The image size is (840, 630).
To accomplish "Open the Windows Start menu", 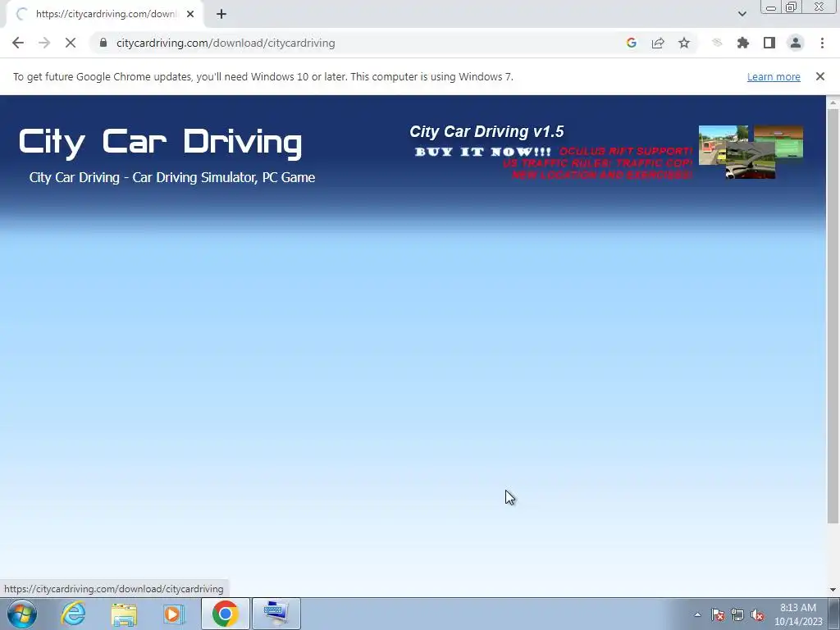I will (x=22, y=614).
